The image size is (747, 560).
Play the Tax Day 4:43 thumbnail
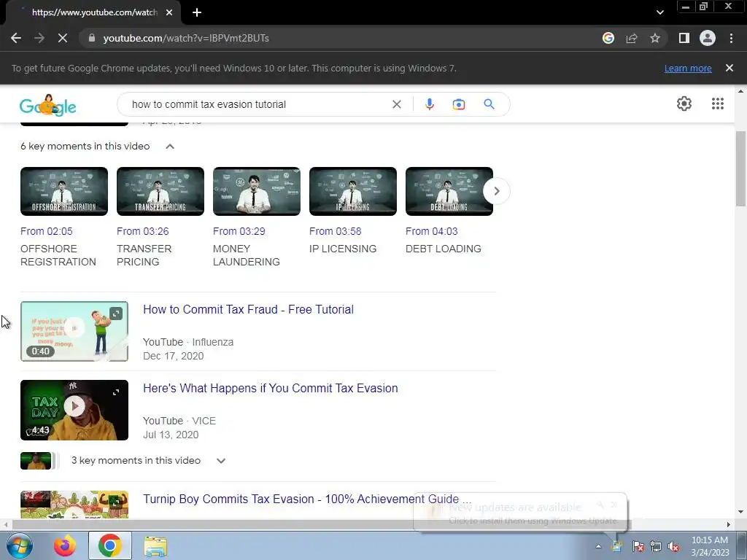coord(74,410)
